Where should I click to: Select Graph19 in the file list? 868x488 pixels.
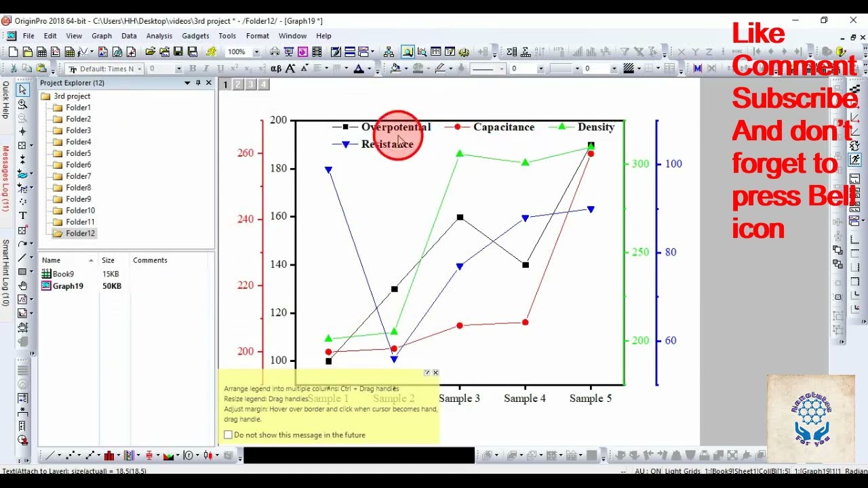tap(68, 286)
